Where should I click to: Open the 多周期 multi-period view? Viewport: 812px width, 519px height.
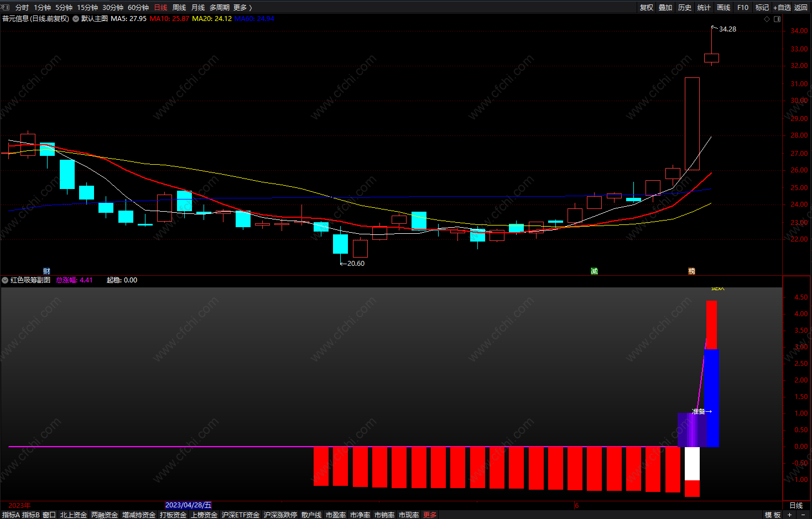[x=219, y=7]
